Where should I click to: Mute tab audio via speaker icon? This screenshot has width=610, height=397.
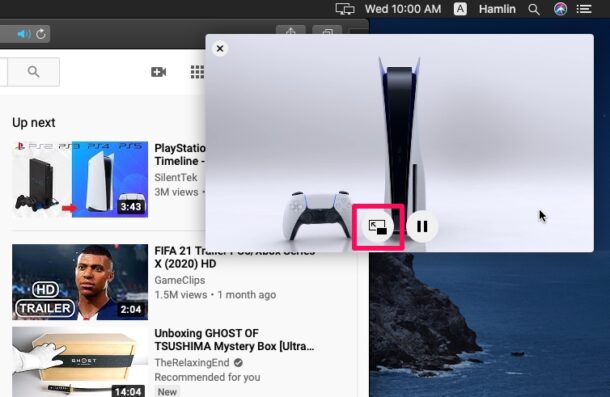pyautogui.click(x=24, y=34)
